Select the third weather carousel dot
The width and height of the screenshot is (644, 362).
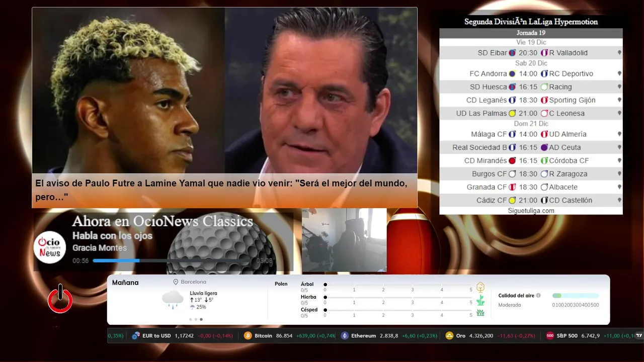tap(201, 319)
